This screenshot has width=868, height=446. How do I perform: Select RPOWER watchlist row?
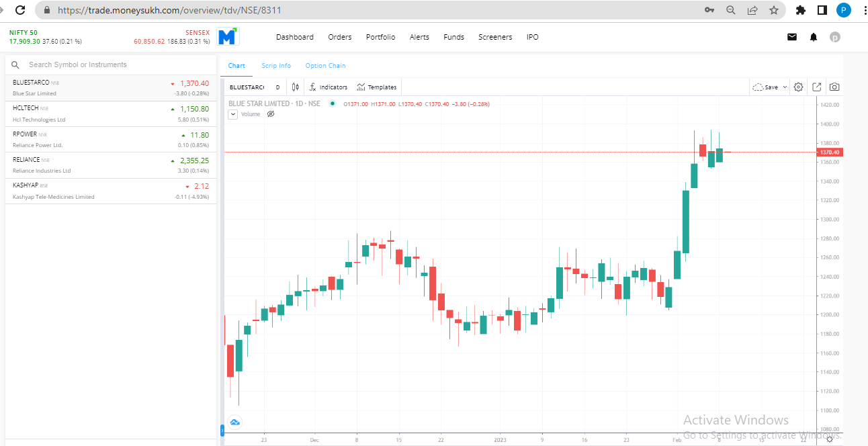click(x=111, y=140)
